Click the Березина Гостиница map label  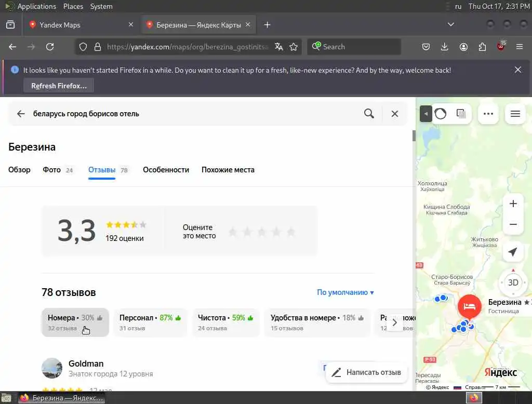pos(508,306)
